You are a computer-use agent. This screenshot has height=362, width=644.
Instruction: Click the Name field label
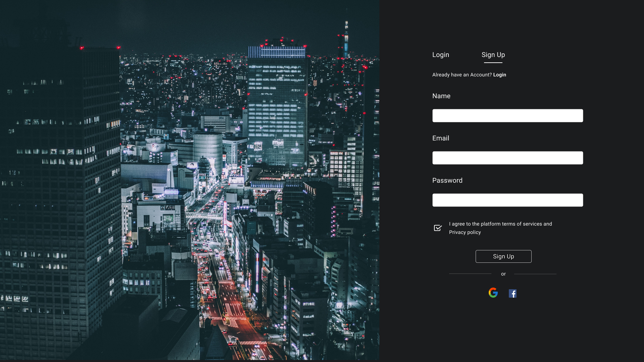[x=441, y=96]
